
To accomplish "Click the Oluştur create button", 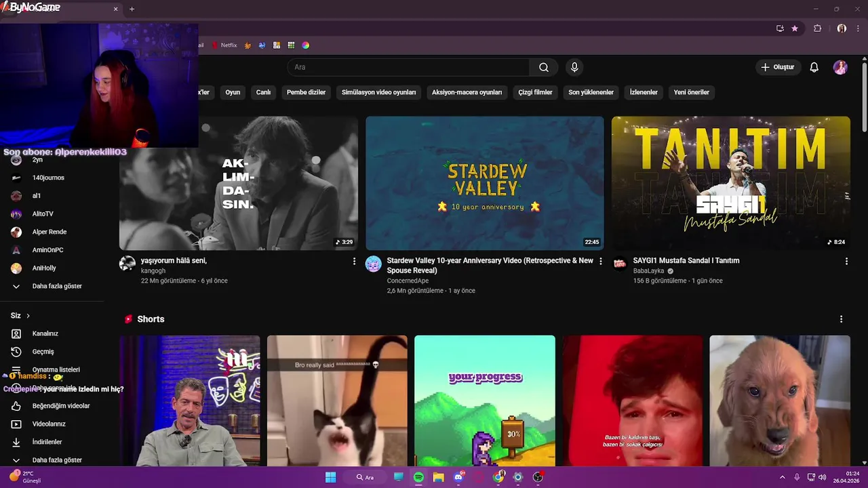I will 777,67.
